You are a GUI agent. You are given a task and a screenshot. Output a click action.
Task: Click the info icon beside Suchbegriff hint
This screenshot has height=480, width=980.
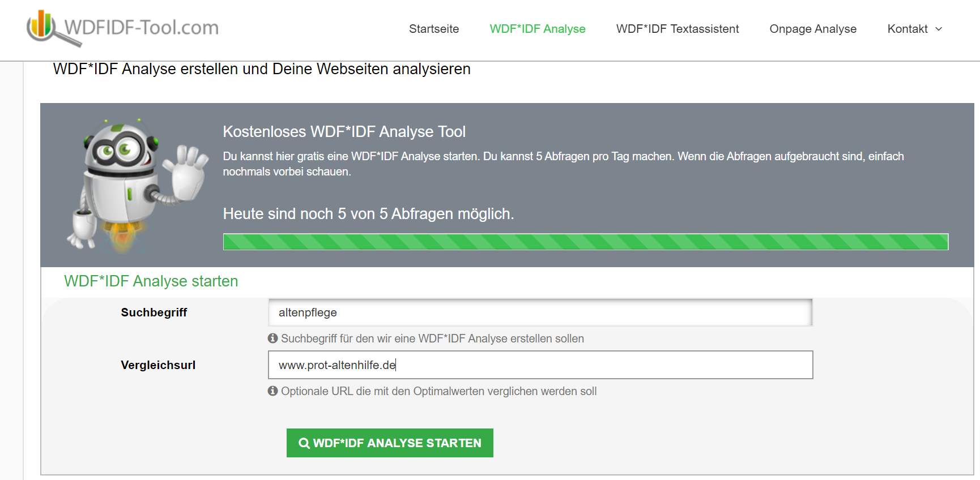coord(273,338)
